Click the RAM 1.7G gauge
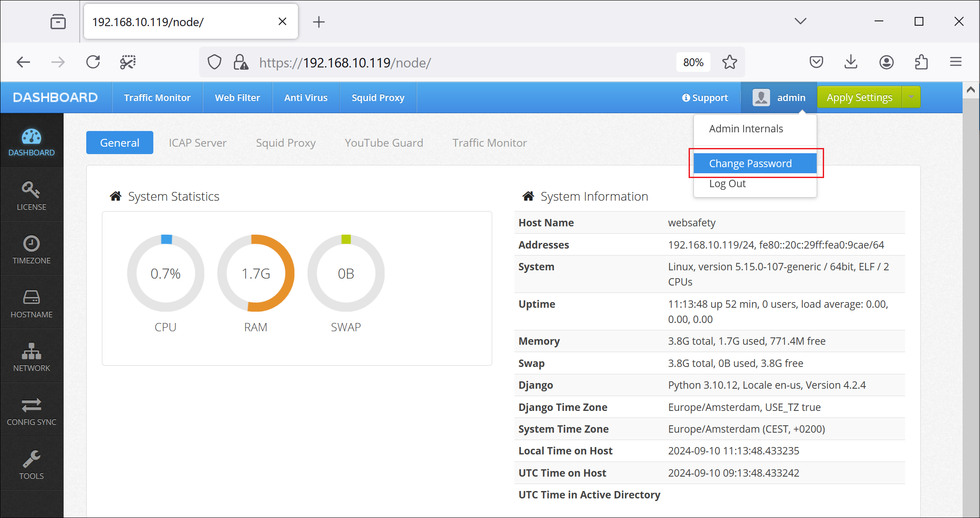980x518 pixels. tap(256, 273)
